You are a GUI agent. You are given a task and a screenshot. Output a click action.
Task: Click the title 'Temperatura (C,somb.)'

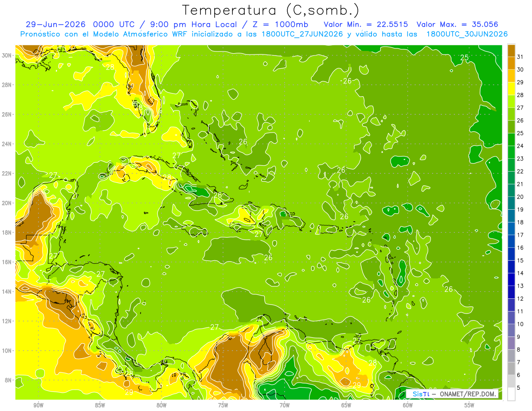coord(270,10)
